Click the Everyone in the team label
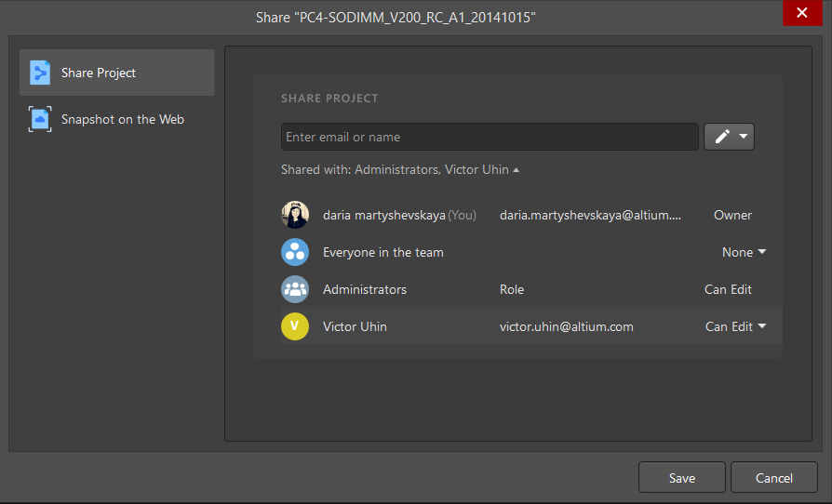 pyautogui.click(x=383, y=252)
